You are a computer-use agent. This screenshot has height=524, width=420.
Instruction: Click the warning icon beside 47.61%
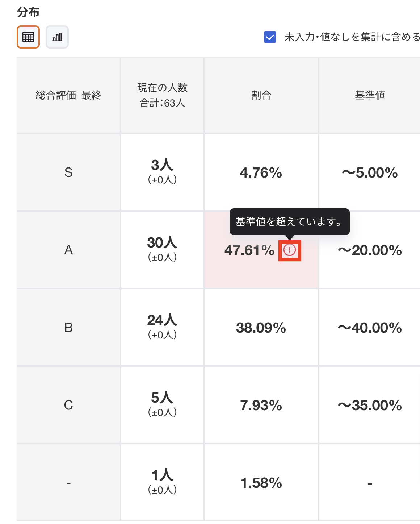pyautogui.click(x=290, y=250)
